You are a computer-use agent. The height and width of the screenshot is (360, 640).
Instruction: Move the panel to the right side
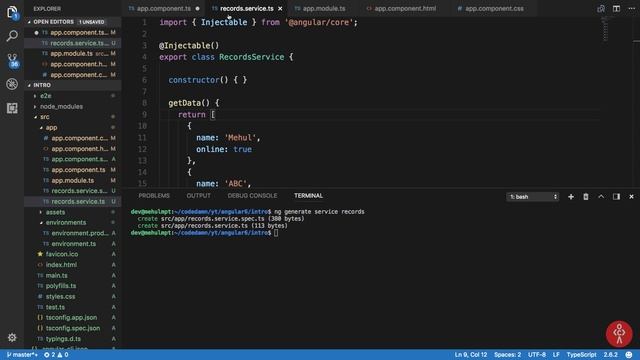pos(616,197)
